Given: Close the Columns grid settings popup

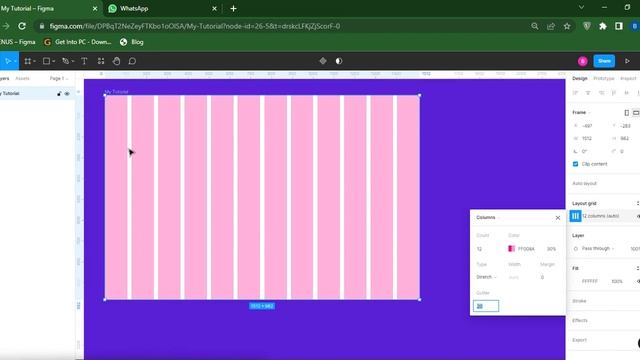Looking at the screenshot, I should pos(558,218).
